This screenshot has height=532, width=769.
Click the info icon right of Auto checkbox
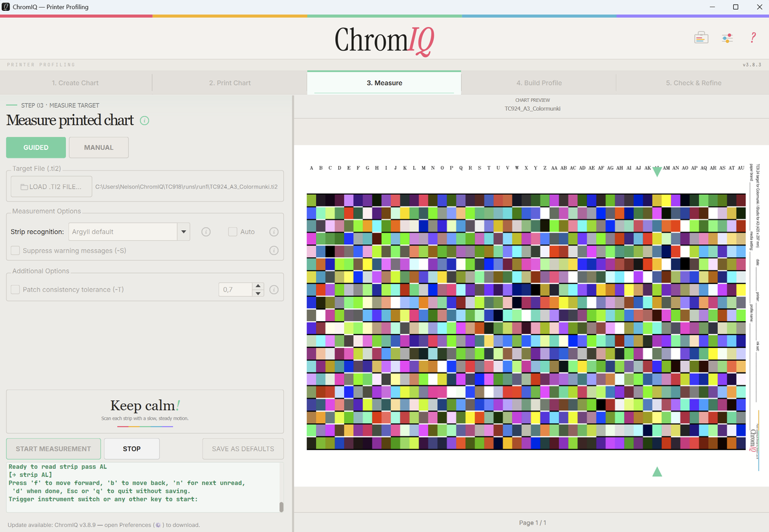274,231
